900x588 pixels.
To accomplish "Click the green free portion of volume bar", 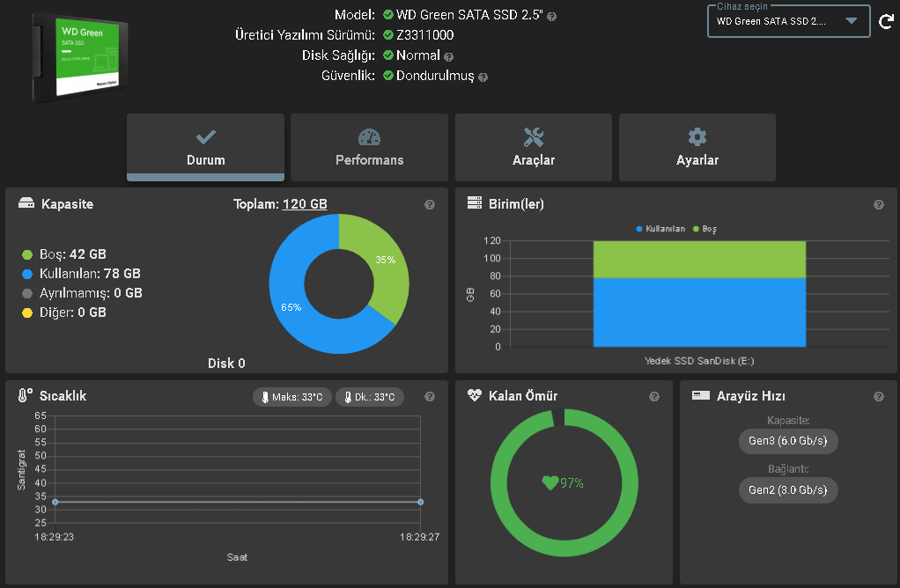I will click(699, 260).
